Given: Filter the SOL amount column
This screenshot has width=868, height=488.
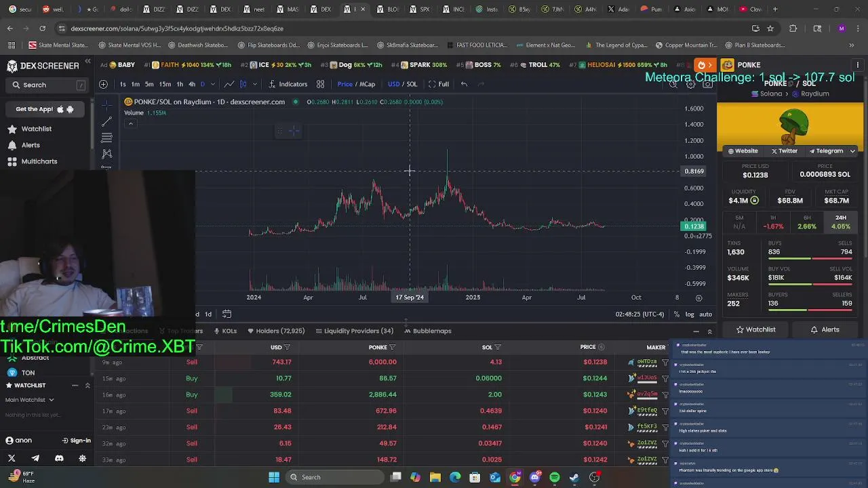Looking at the screenshot, I should [x=497, y=347].
